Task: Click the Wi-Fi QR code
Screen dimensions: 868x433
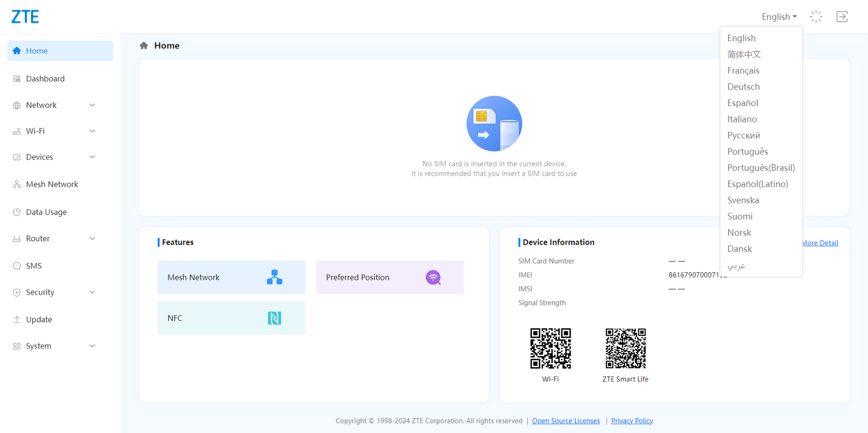Action: [x=550, y=349]
